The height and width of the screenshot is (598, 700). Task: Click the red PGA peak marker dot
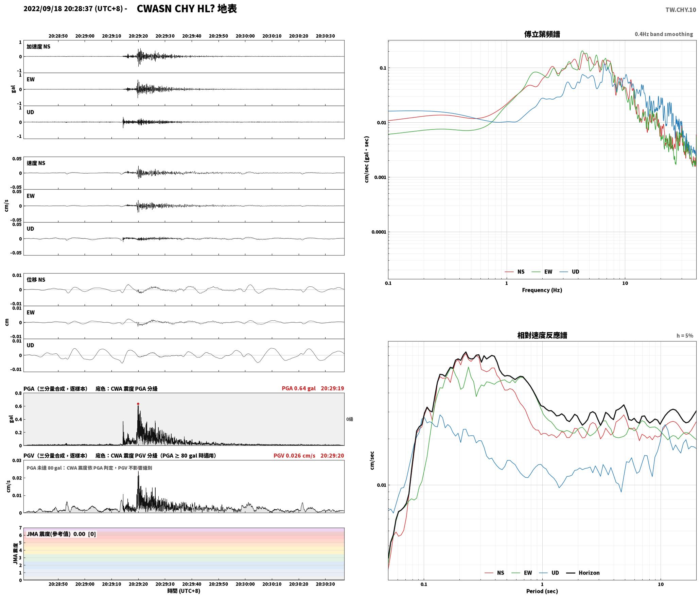(138, 404)
